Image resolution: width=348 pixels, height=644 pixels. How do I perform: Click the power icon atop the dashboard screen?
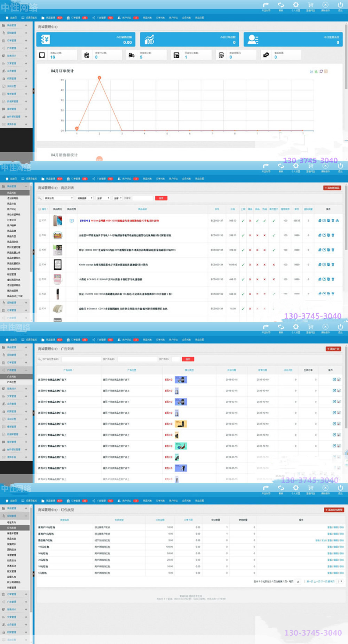[340, 5]
